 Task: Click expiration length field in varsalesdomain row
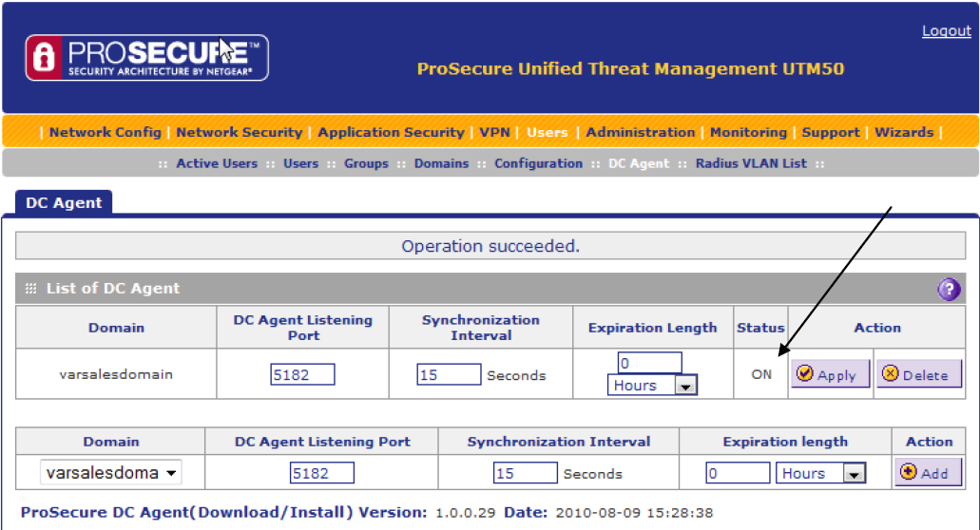[649, 363]
